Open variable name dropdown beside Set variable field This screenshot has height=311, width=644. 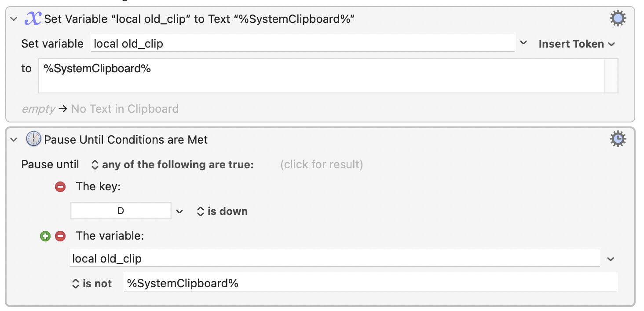[x=523, y=43]
